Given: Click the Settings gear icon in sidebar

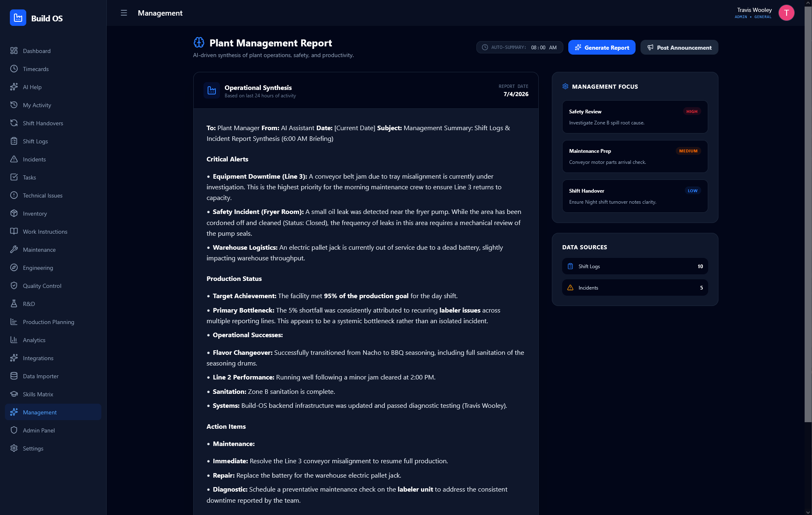Looking at the screenshot, I should click(x=14, y=448).
